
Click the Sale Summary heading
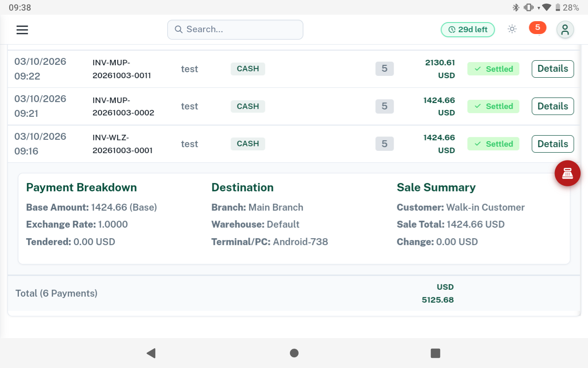(x=436, y=188)
